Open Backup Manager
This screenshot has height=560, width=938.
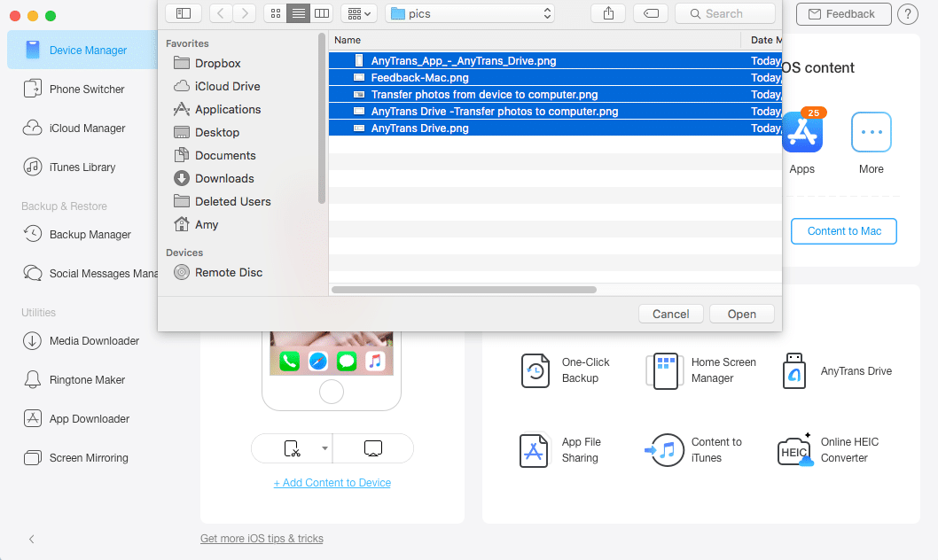tap(77, 234)
